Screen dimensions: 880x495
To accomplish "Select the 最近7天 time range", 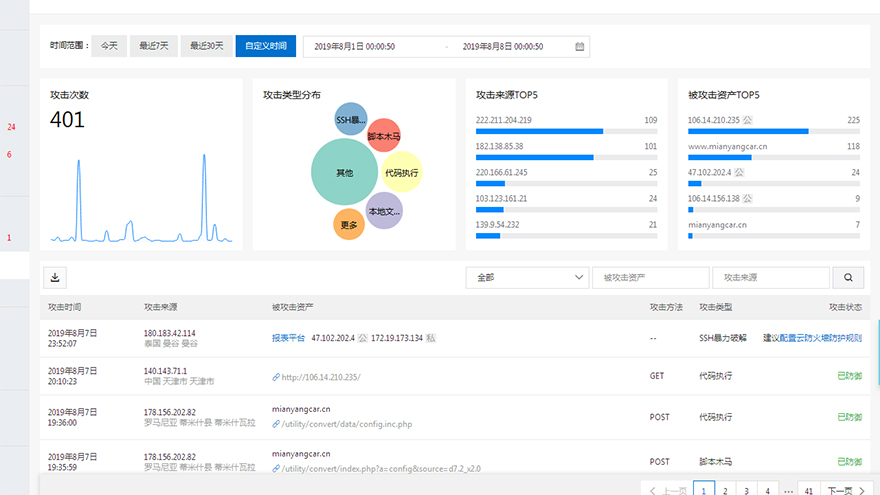I will 154,46.
